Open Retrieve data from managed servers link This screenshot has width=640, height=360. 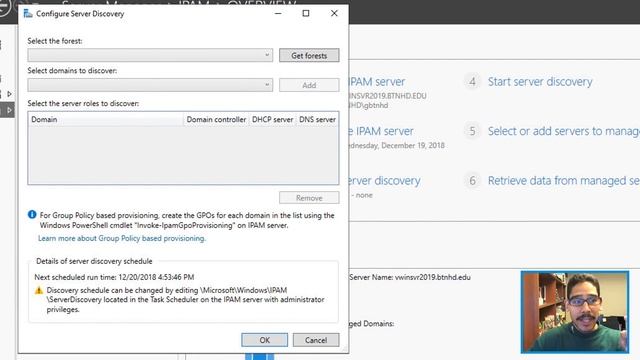coord(564,180)
